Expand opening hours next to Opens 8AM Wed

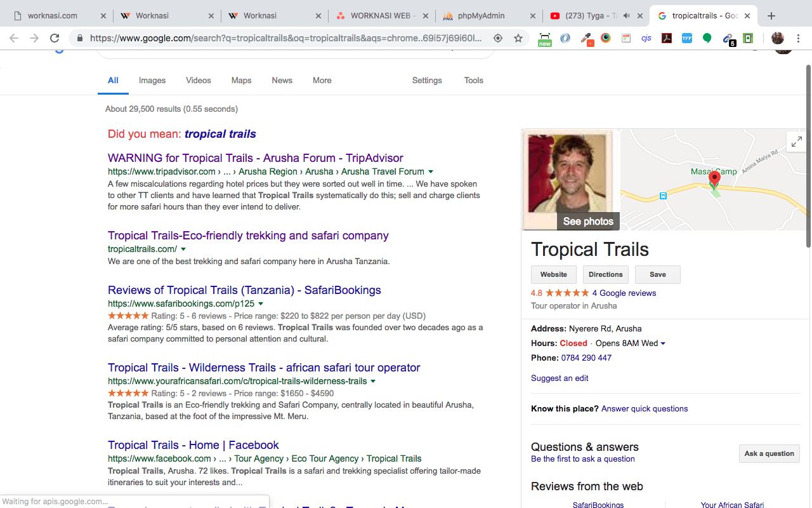coord(664,344)
